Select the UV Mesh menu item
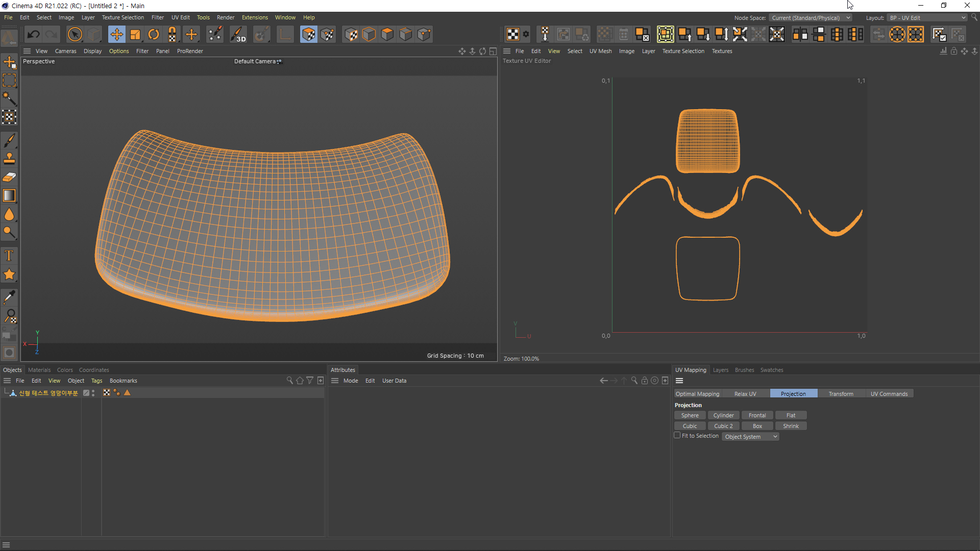The height and width of the screenshot is (551, 980). (600, 51)
